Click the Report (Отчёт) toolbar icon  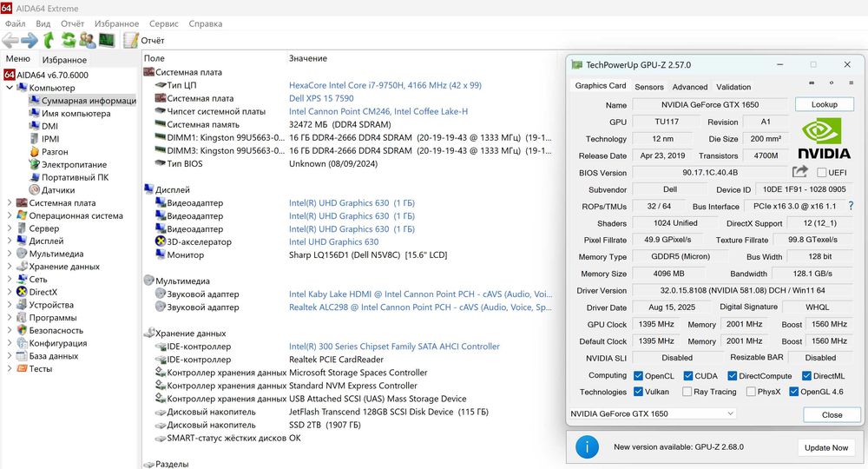(131, 40)
